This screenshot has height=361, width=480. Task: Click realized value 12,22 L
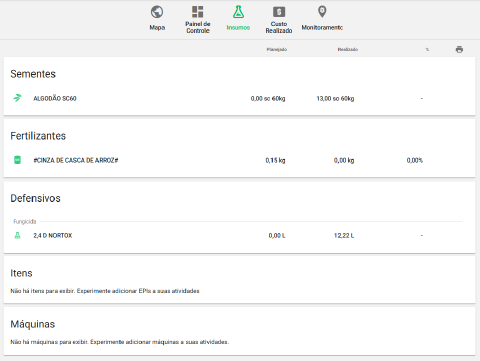[x=344, y=236]
